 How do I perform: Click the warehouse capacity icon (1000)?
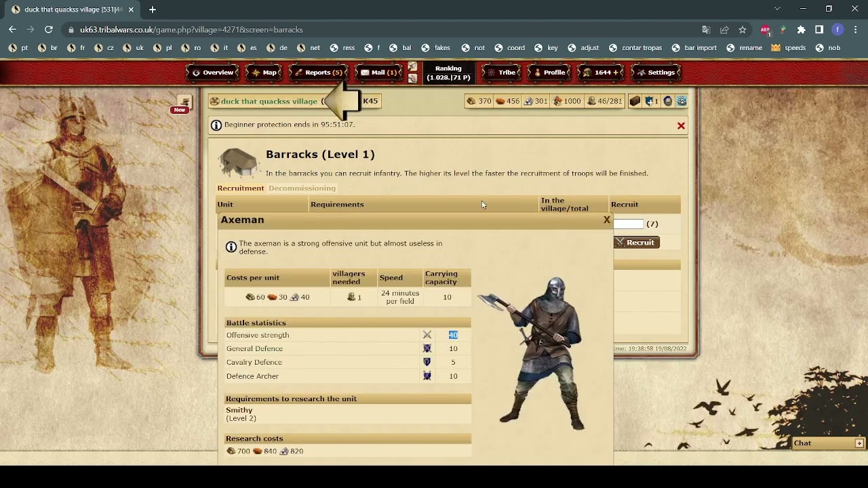[557, 101]
